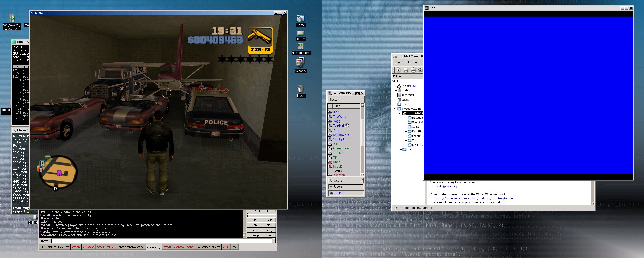Screen dimensions: 644x258
Task: Collapse the xwredwing.net inbox (460) subtree
Action: click(400, 113)
